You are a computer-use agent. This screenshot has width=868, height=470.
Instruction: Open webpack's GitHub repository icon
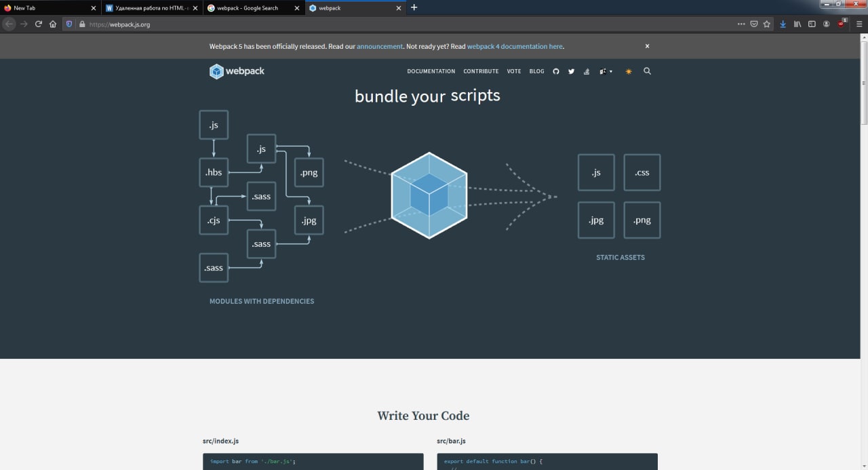[556, 71]
